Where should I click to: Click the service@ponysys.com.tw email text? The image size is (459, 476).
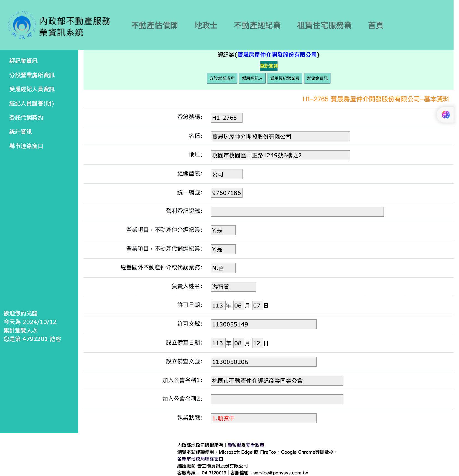[x=280, y=473]
